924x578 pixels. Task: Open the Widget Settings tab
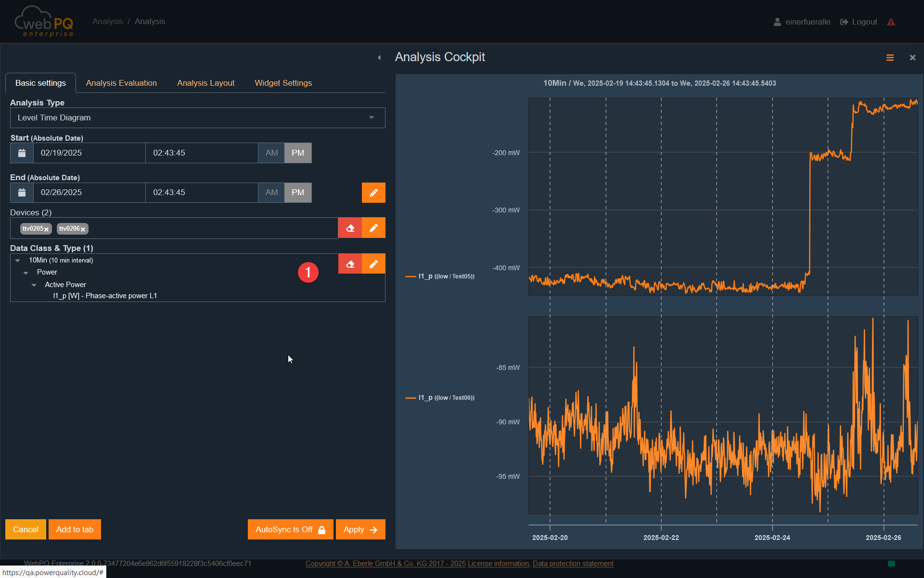[283, 83]
